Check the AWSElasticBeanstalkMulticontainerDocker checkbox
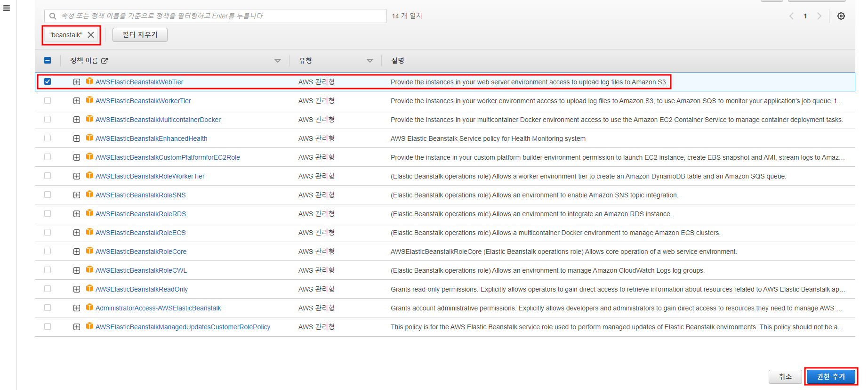 click(48, 119)
